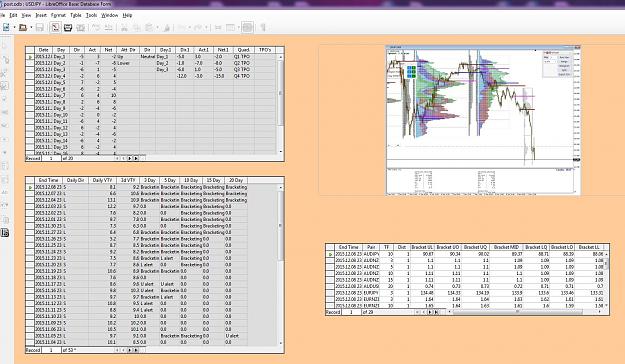625x364 pixels.
Task: Click the 'AUDJPY' cell in Pair column
Action: [371, 254]
